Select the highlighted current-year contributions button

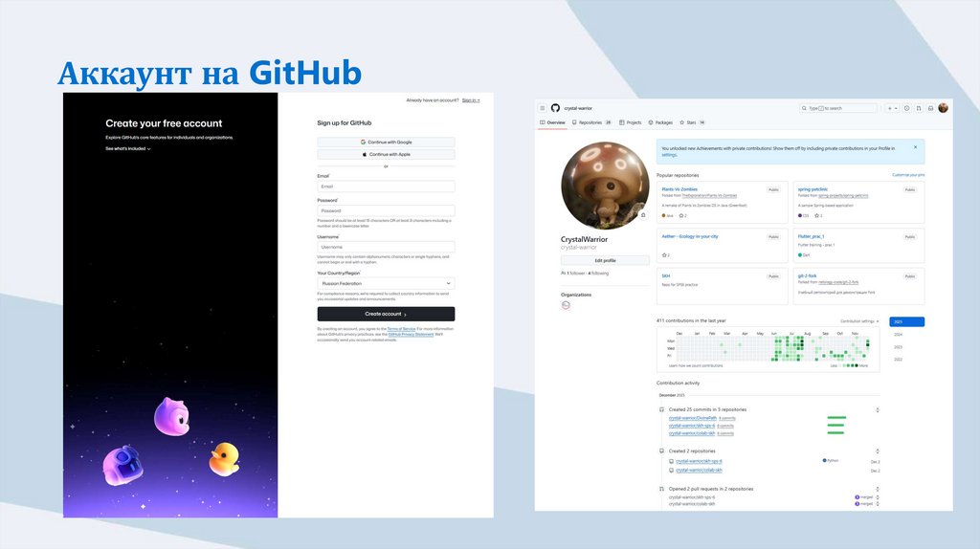pyautogui.click(x=907, y=321)
